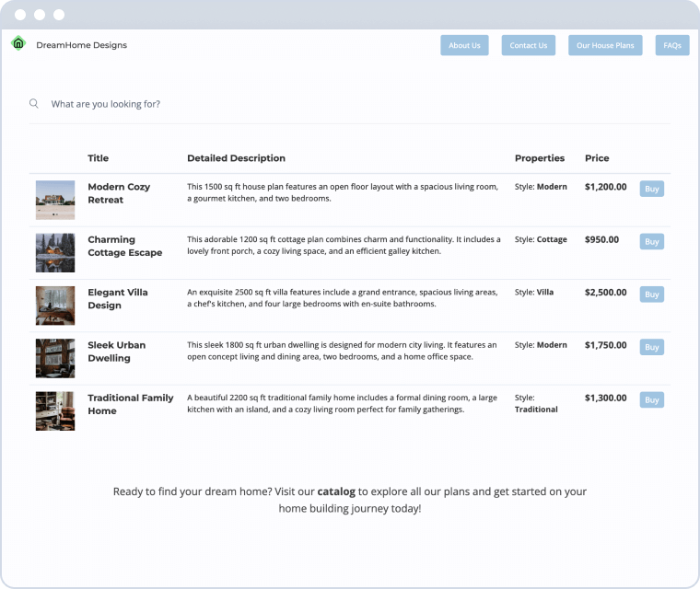The image size is (700, 589).
Task: Open the Charming Cottage Escape thumbnail image
Action: (x=55, y=252)
